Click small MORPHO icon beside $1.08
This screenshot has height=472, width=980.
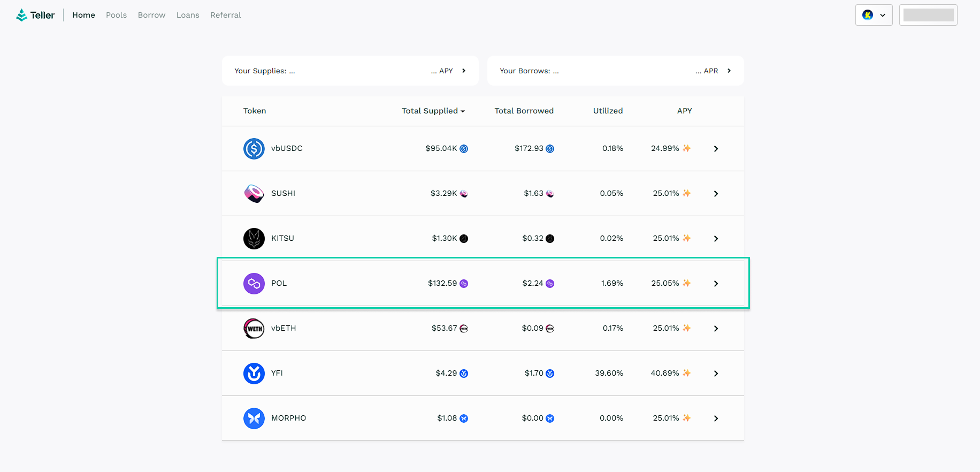464,418
